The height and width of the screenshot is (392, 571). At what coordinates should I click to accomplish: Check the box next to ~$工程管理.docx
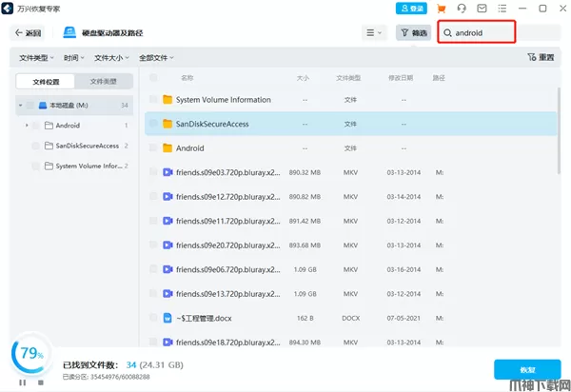point(153,317)
